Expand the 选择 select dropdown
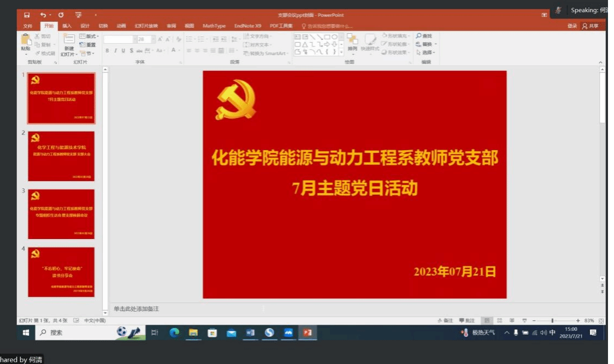 click(425, 52)
